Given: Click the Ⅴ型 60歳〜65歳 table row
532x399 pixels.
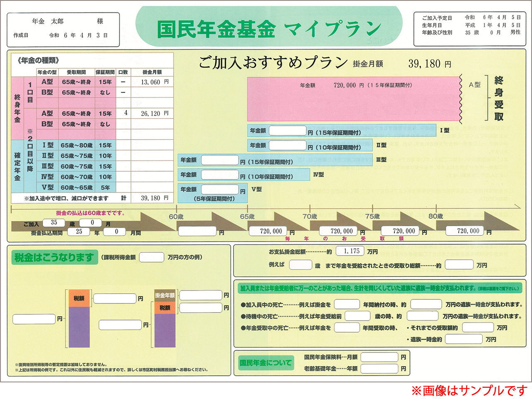Looking at the screenshot, I should [x=93, y=187].
